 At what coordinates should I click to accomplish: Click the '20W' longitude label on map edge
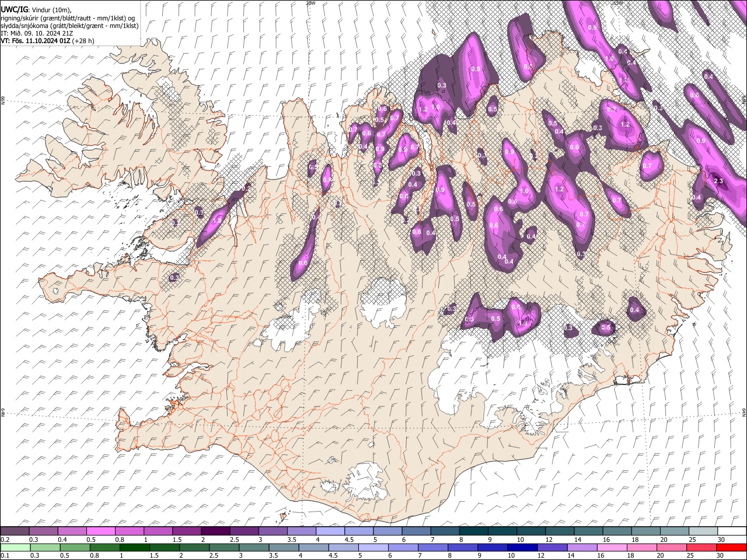[x=310, y=3]
